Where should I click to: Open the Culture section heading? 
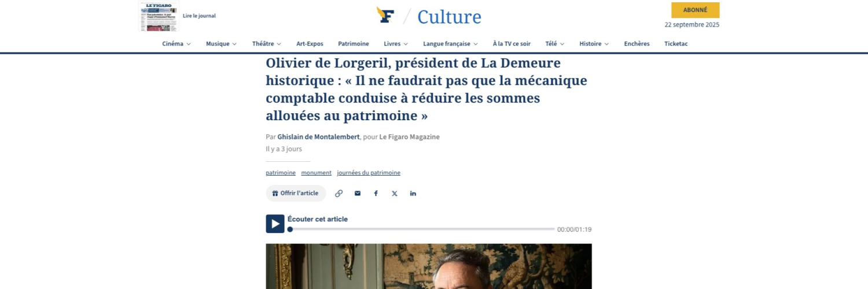pos(449,17)
